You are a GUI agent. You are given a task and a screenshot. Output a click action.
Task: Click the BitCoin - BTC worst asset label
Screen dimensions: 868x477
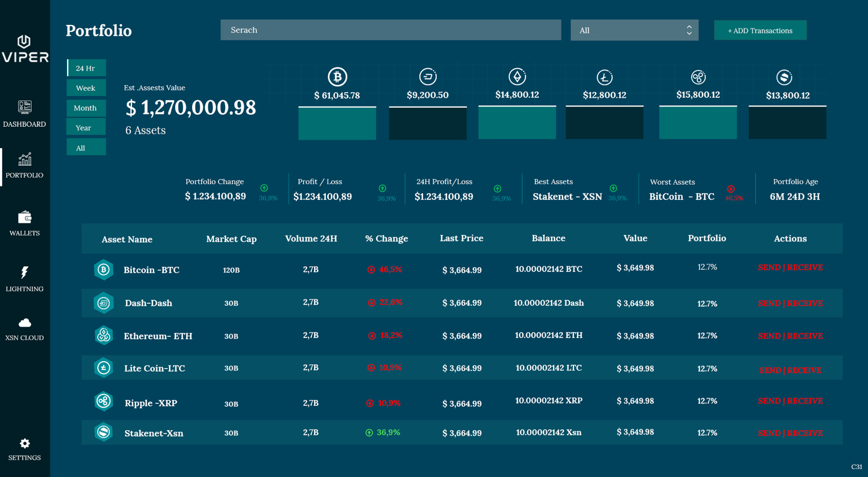tap(682, 196)
